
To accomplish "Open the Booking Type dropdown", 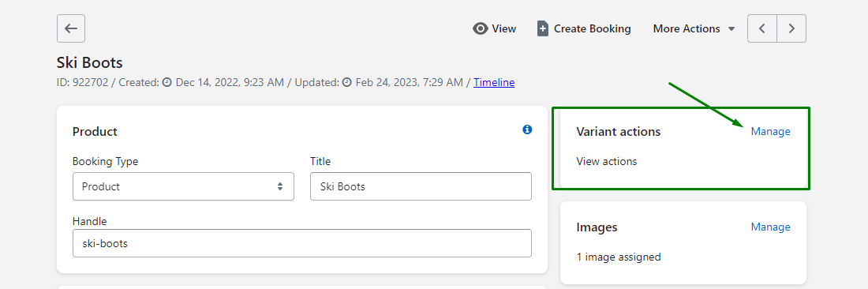I will coord(183,186).
